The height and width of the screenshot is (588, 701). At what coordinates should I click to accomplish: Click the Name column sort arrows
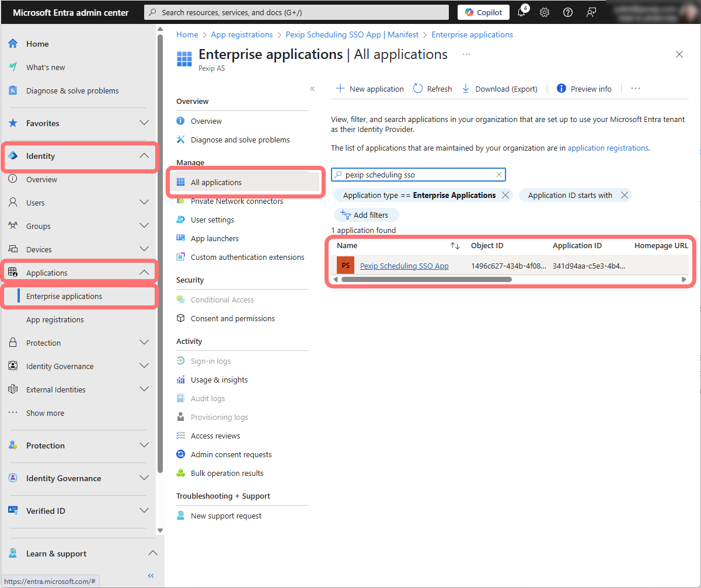click(x=455, y=246)
